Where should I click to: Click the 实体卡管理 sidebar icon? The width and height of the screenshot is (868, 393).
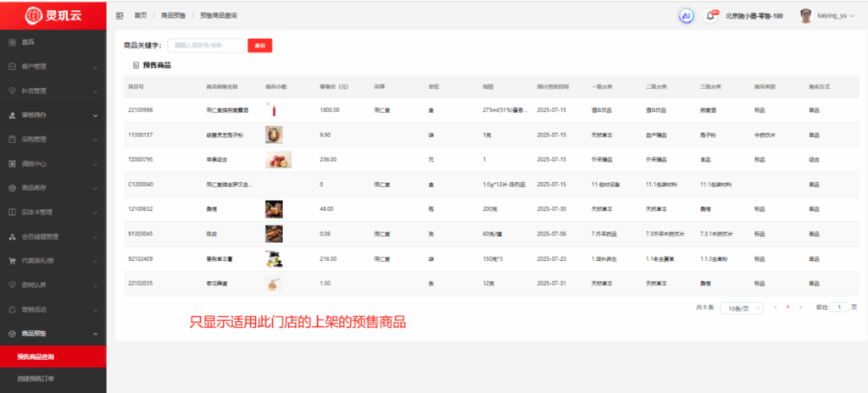pos(12,212)
